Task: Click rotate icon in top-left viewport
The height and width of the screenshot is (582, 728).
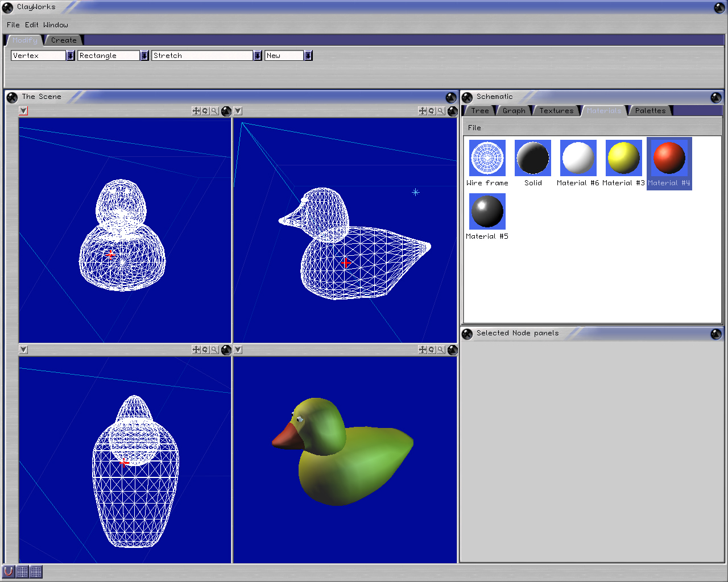Action: pyautogui.click(x=205, y=111)
